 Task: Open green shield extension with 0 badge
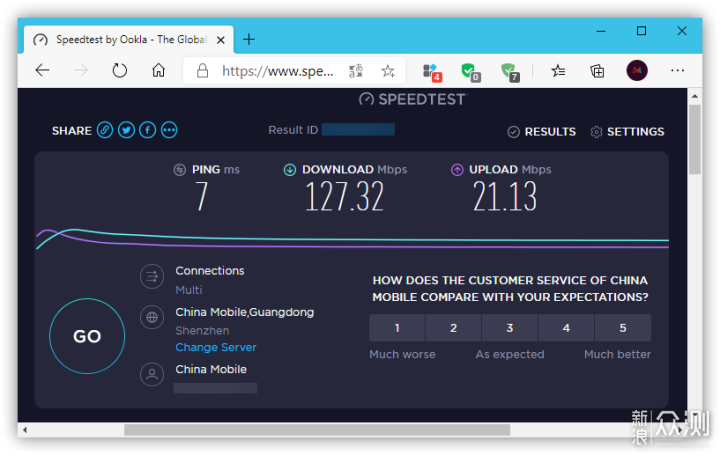tap(470, 72)
